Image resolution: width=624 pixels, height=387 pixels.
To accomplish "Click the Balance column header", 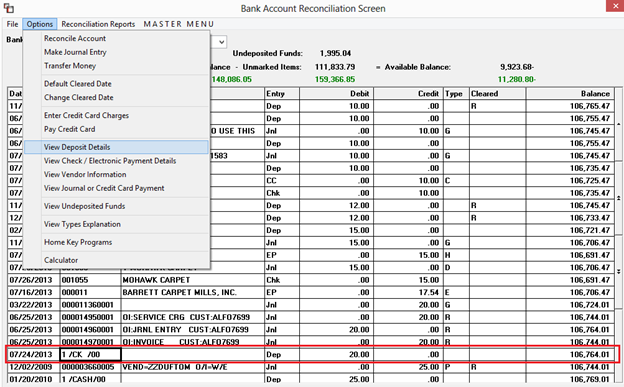I will [569, 94].
